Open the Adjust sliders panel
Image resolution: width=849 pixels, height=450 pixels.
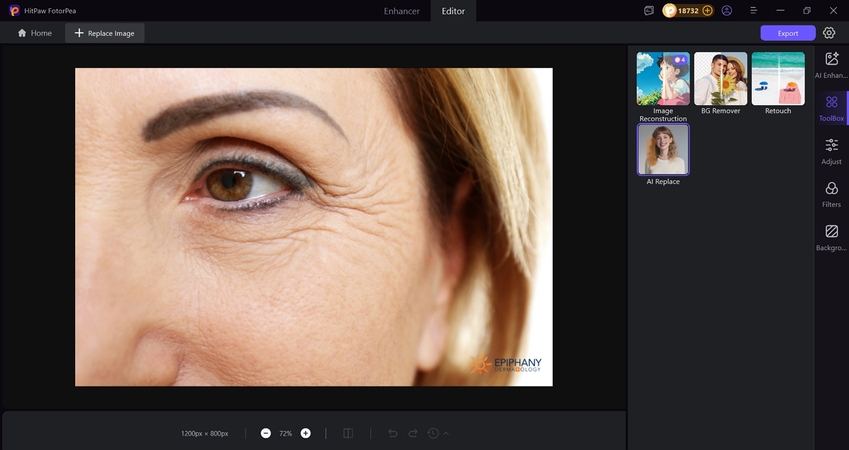tap(831, 150)
